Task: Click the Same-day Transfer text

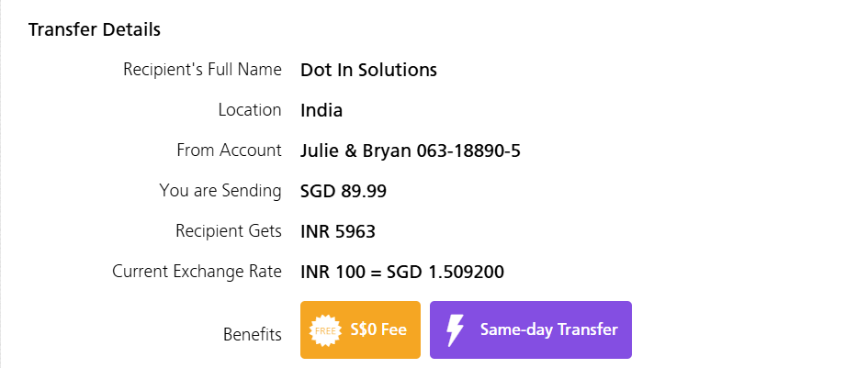Action: pos(548,329)
